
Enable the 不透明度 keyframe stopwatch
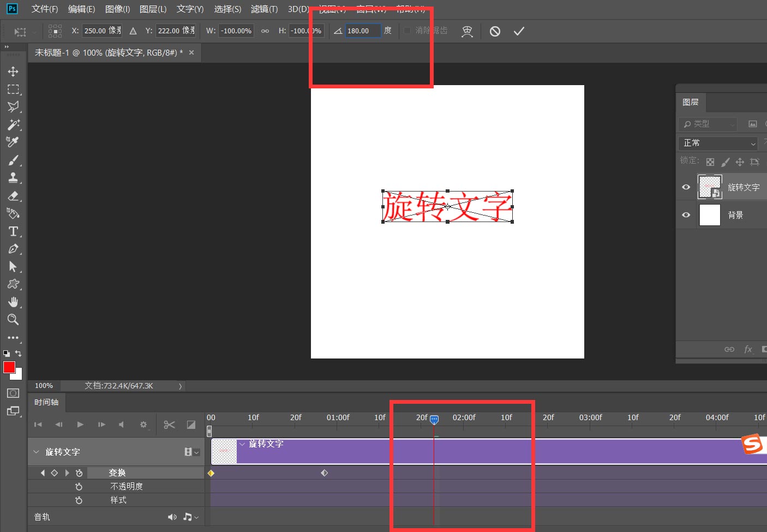(x=79, y=486)
